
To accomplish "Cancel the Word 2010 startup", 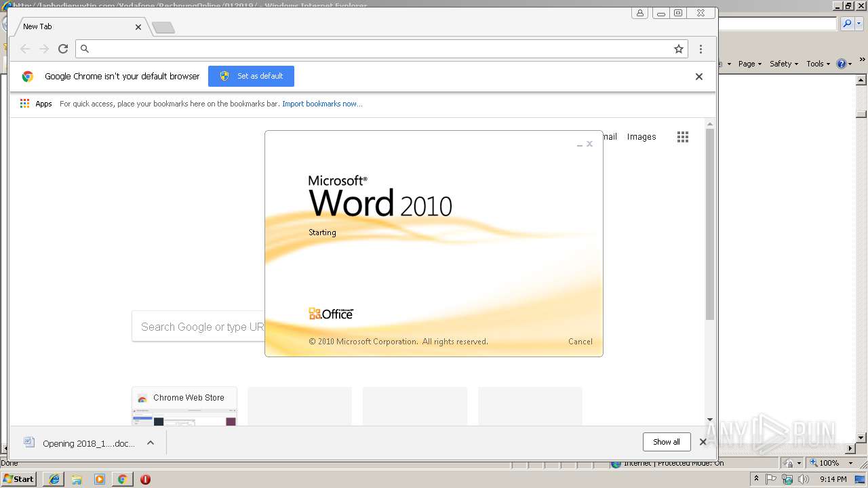I will click(x=580, y=342).
